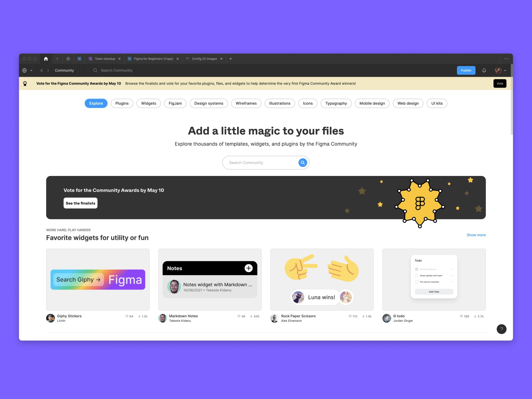Click the search icon on Community search bar
This screenshot has height=399, width=532.
303,163
